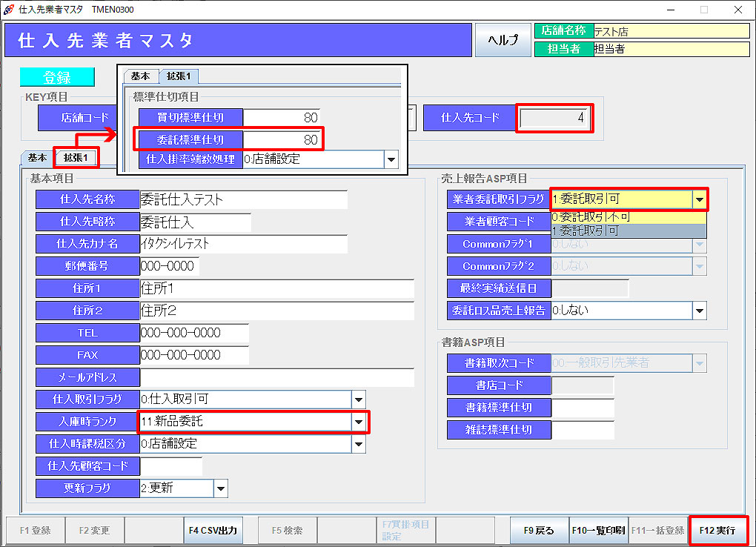Switch to the 拡張1 tab

[x=76, y=158]
